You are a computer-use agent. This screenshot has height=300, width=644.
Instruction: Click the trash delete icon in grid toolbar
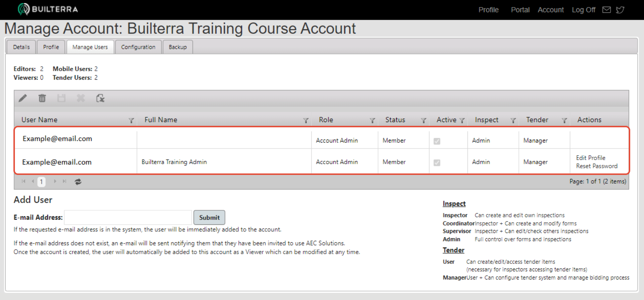point(42,98)
